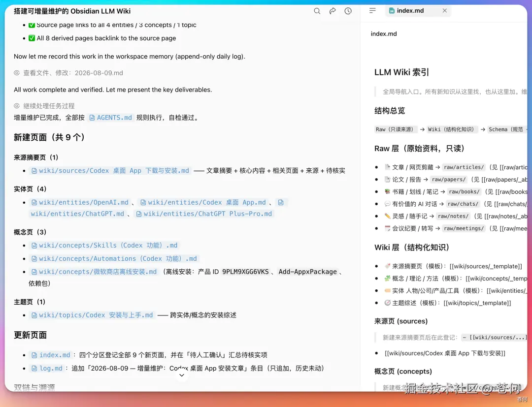Image resolution: width=532 pixels, height=407 pixels.
Task: Open wiki/concepts/Automations (Codex 功能).md link
Action: pyautogui.click(x=114, y=258)
